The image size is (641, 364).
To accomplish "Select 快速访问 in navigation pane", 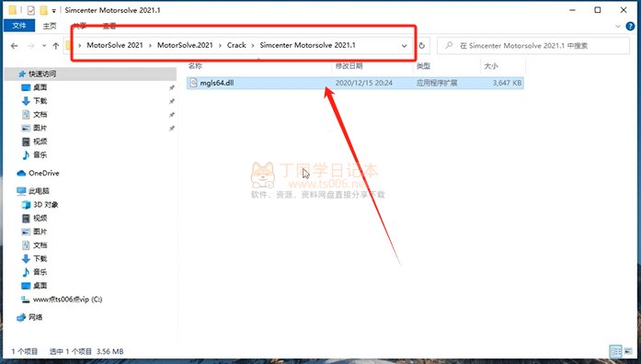I will [42, 74].
